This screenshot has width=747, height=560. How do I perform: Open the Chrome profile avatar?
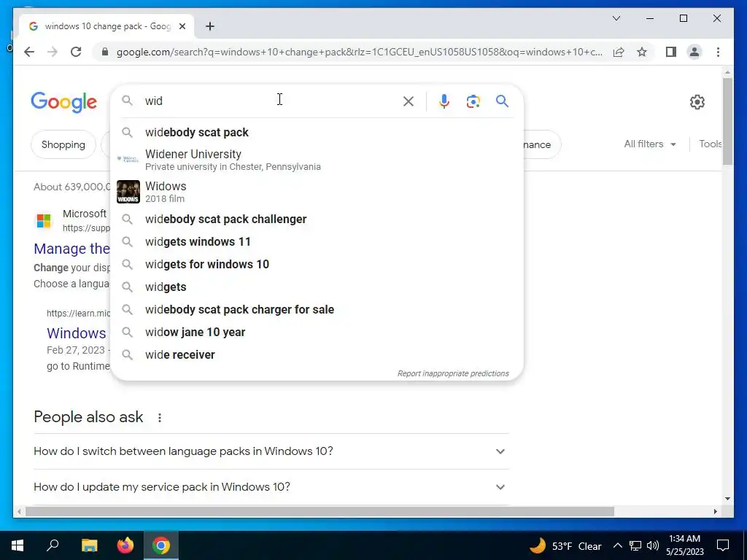click(694, 52)
